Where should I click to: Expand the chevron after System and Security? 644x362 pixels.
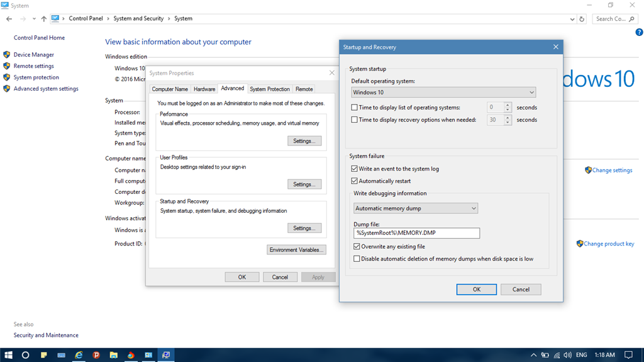[169, 18]
